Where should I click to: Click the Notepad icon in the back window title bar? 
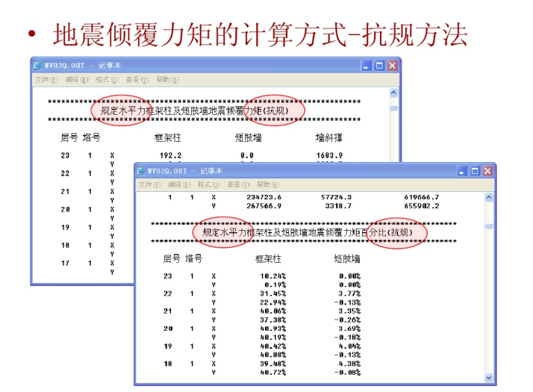pyautogui.click(x=37, y=65)
